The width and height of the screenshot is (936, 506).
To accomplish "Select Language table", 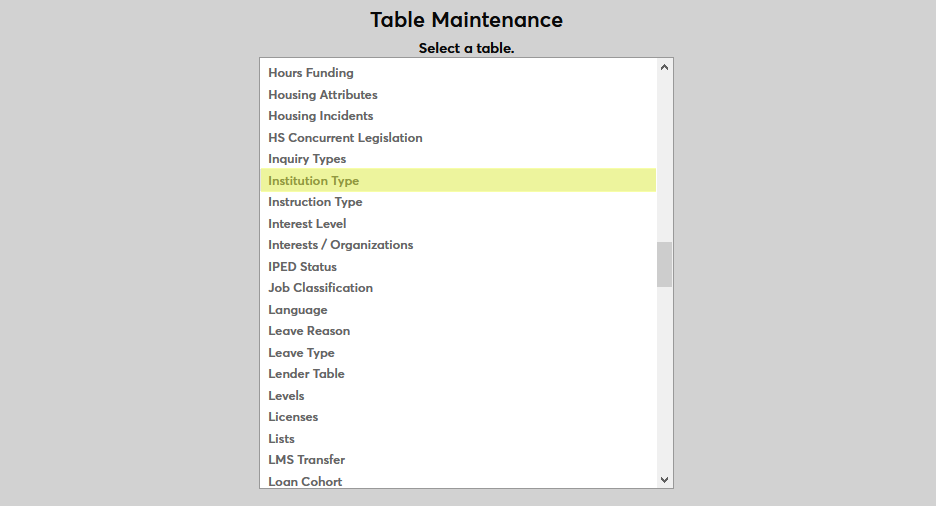I will pyautogui.click(x=297, y=310).
